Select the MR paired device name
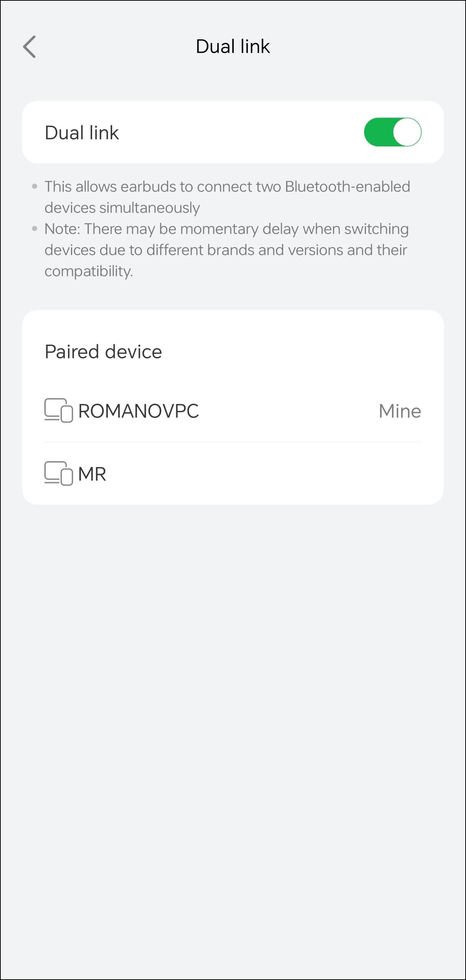The image size is (466, 980). pyautogui.click(x=92, y=474)
